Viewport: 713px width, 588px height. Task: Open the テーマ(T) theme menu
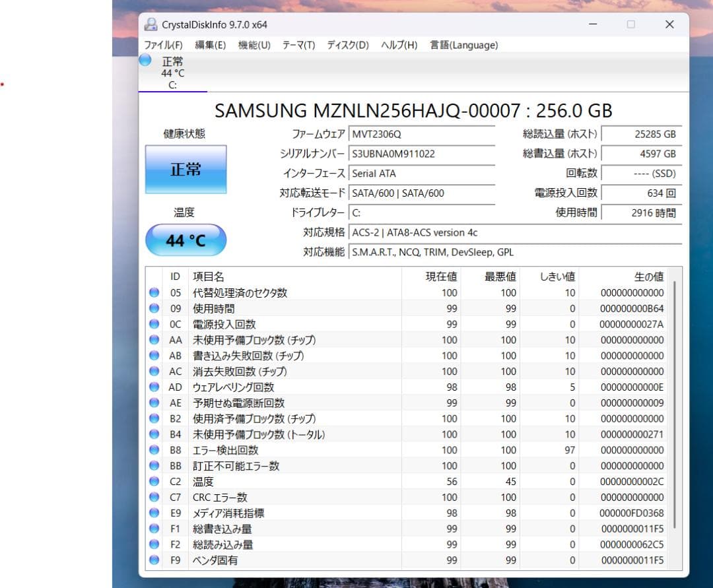(x=298, y=45)
